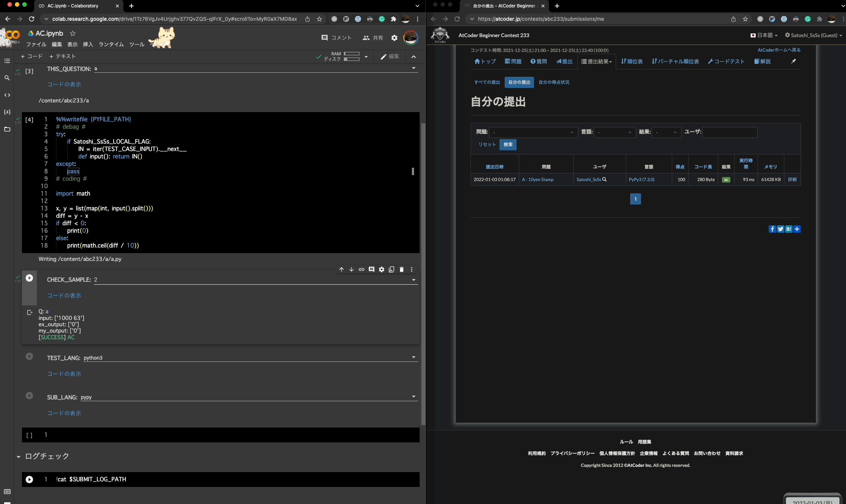Image resolution: width=846 pixels, height=504 pixels.
Task: Copy link to cell icon
Action: [361, 269]
